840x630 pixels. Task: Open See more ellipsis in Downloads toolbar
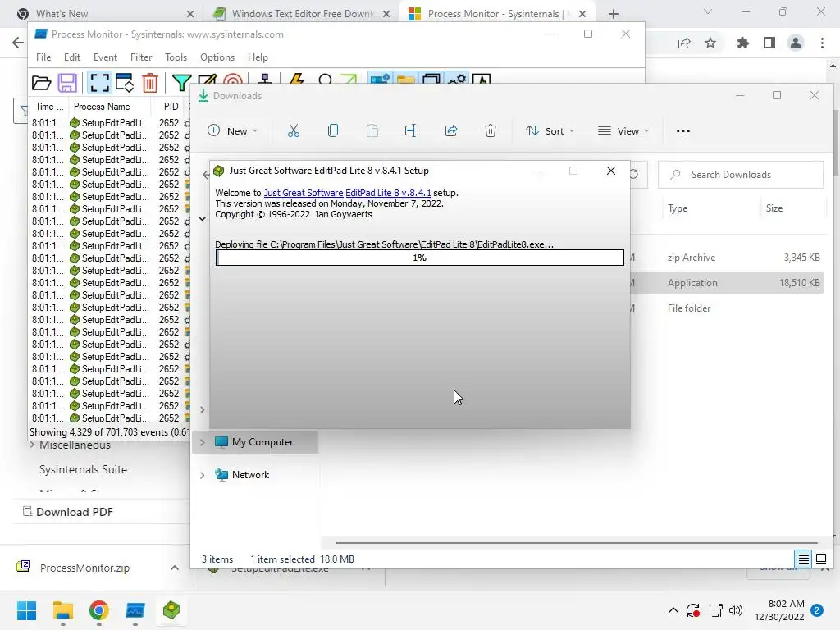[x=683, y=130]
